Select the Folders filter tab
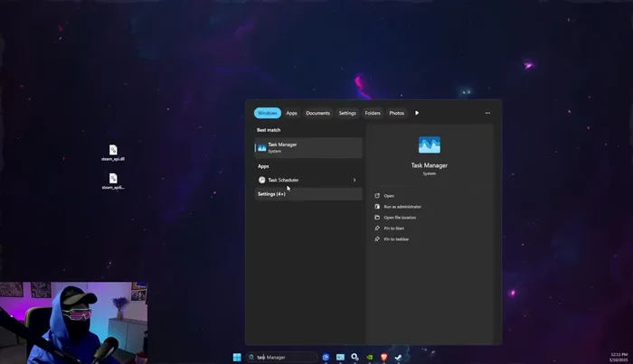This screenshot has width=633, height=364. click(373, 113)
